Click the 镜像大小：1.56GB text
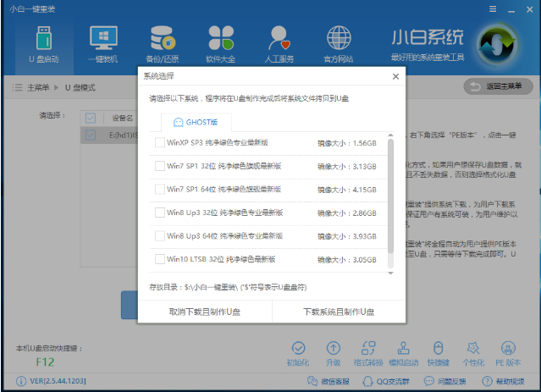The image size is (541, 392). 347,143
